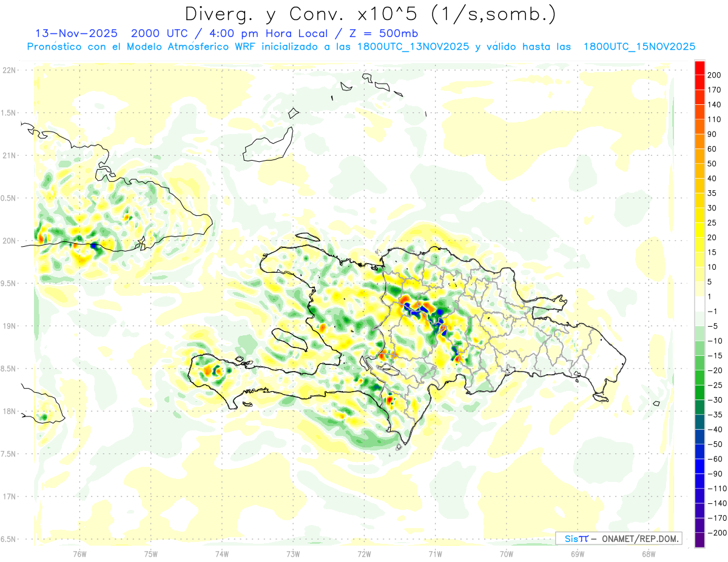
Task: Click the '75W' longitude label
Action: [151, 554]
